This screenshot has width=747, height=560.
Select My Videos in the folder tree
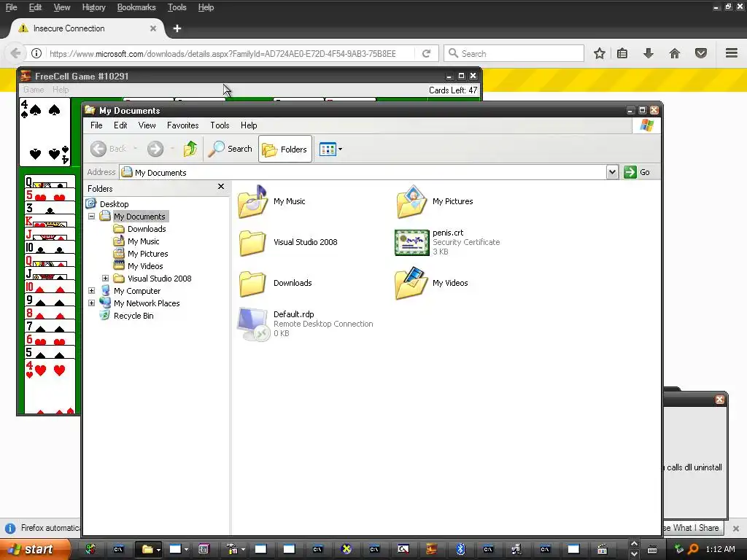pos(145,265)
